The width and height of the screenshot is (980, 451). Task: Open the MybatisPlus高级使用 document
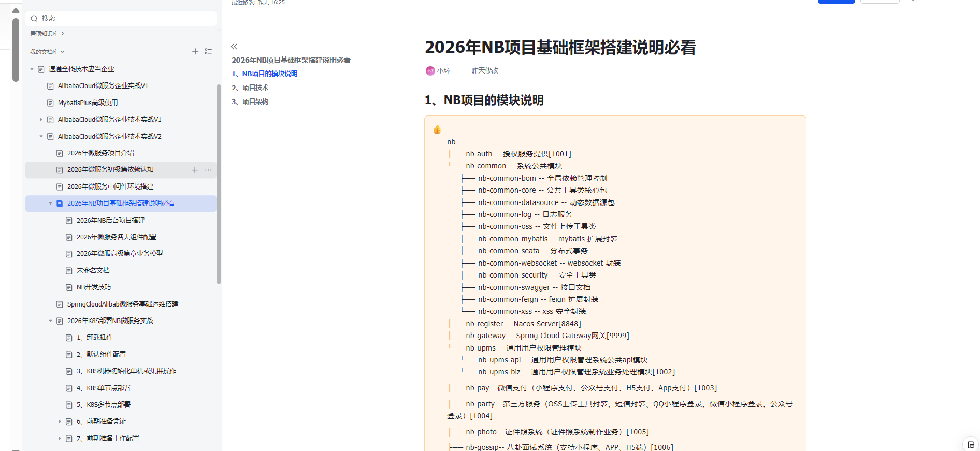coord(88,103)
